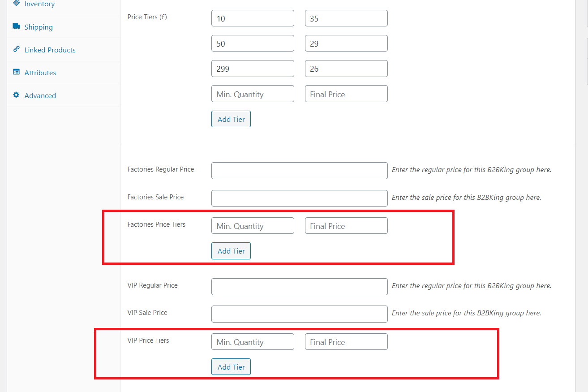
Task: Click empty Min. Quantity field in Price Tiers (£)
Action: point(253,94)
